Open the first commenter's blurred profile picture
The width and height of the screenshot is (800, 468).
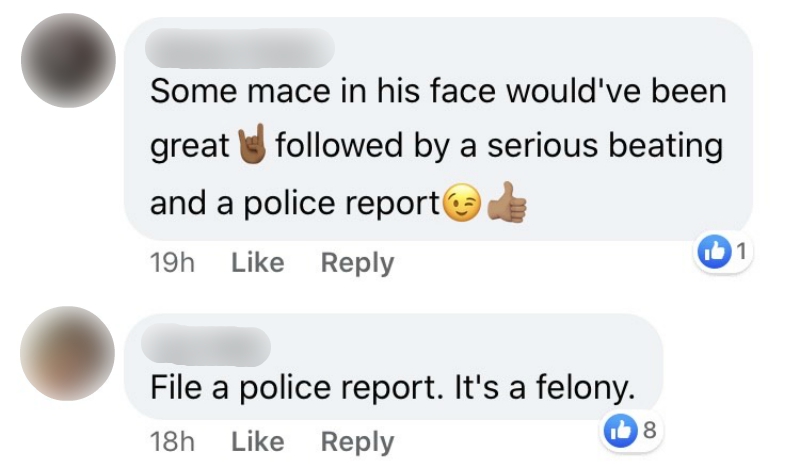tap(68, 60)
